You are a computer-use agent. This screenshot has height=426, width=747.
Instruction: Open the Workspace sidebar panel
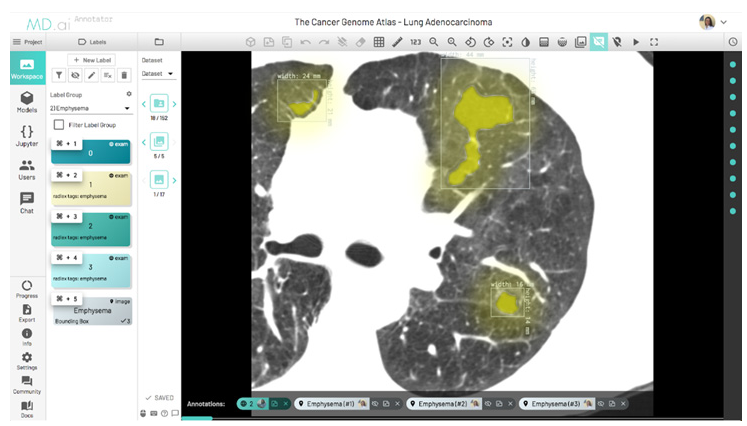(x=27, y=68)
